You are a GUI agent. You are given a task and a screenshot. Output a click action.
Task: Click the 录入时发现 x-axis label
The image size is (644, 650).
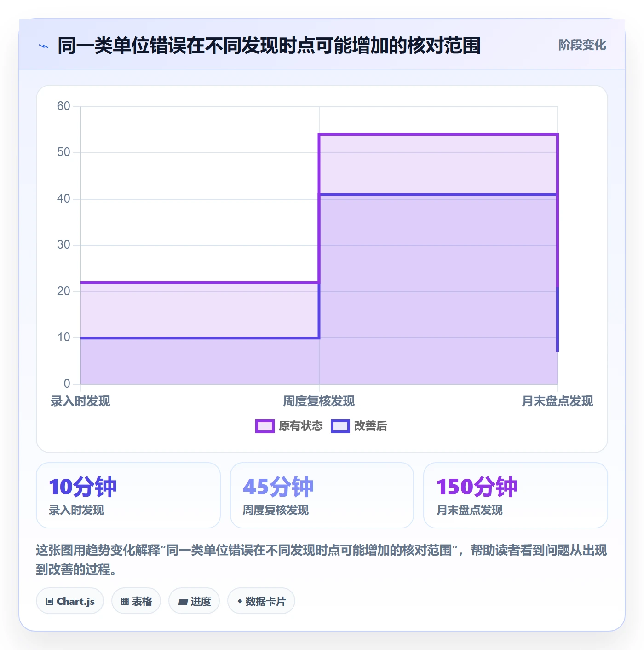(x=80, y=401)
